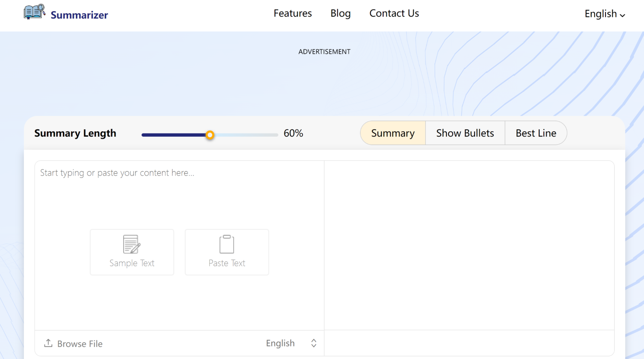The height and width of the screenshot is (359, 644).
Task: Click the Paste Text button label
Action: (227, 263)
